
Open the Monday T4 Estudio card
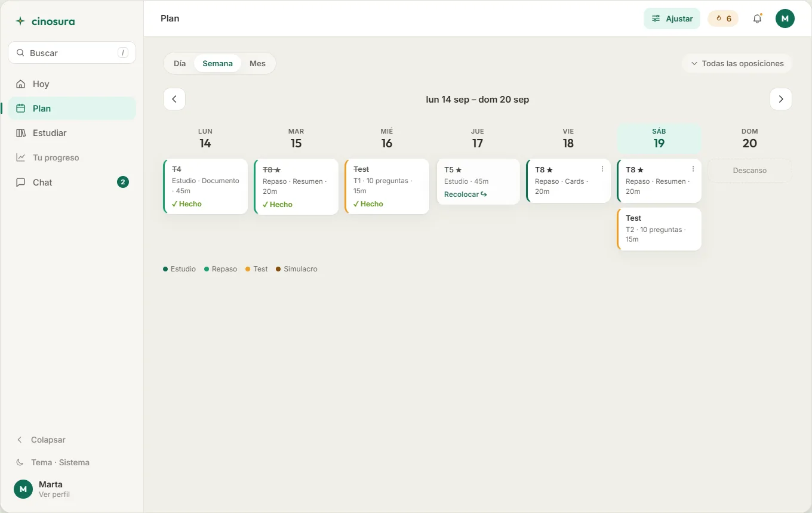[x=205, y=186]
